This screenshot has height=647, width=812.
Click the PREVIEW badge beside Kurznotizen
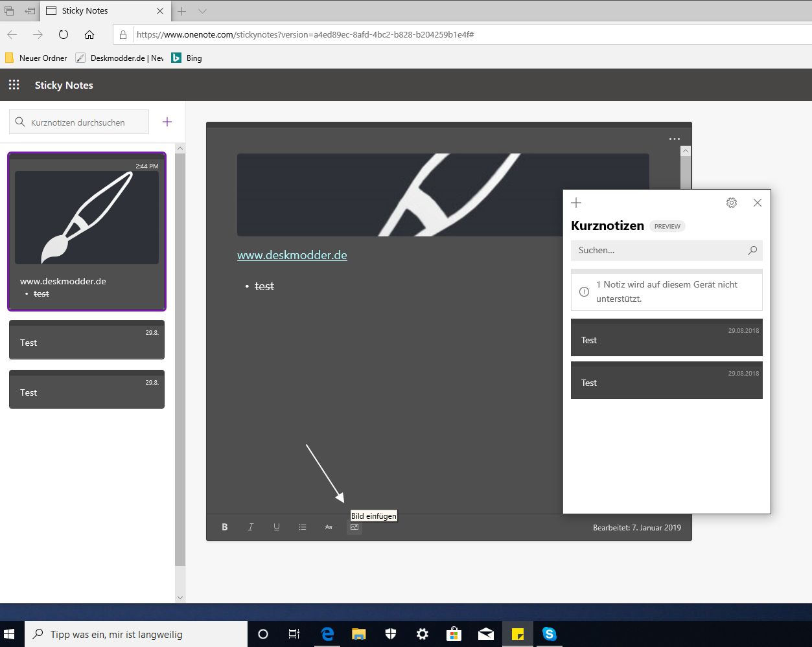click(667, 226)
